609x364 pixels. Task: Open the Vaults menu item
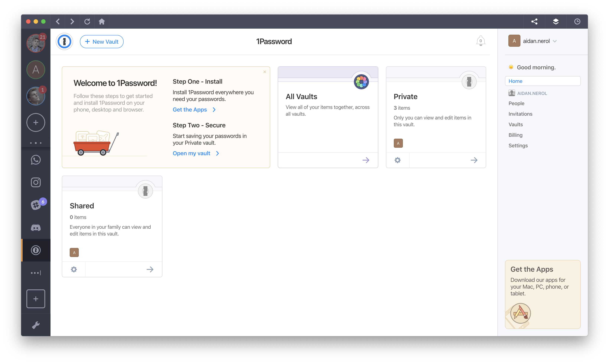(516, 124)
